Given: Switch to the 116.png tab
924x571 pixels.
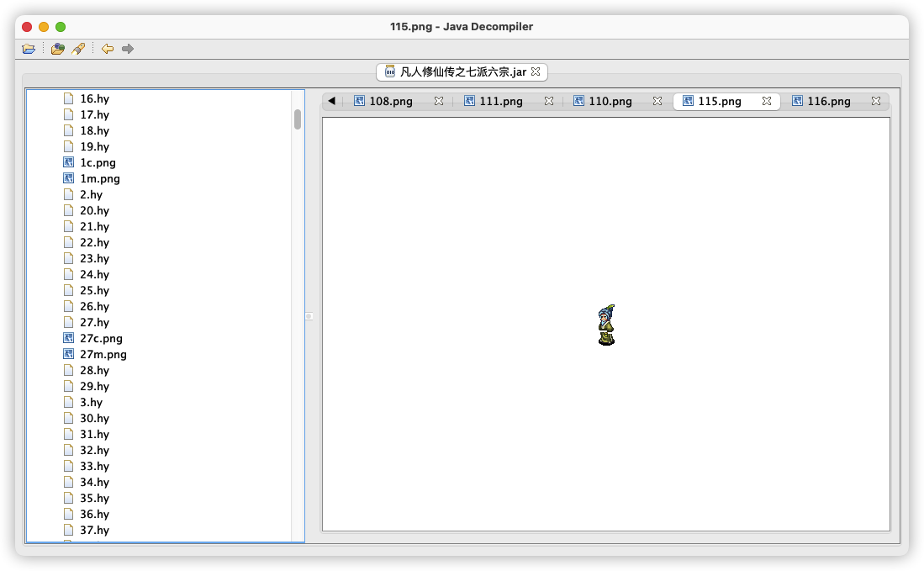Looking at the screenshot, I should coord(828,102).
